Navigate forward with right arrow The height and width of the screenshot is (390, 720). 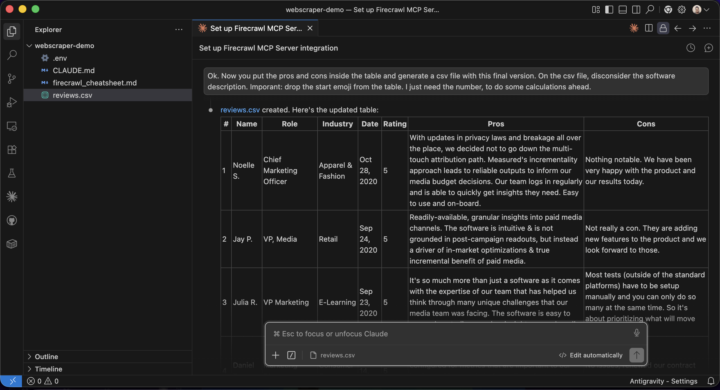click(x=692, y=28)
